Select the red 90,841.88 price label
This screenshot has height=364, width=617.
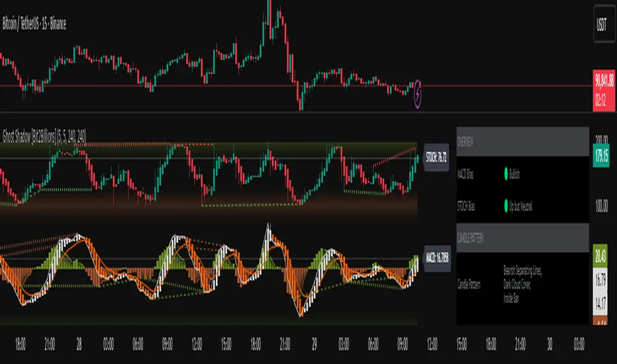coord(604,81)
